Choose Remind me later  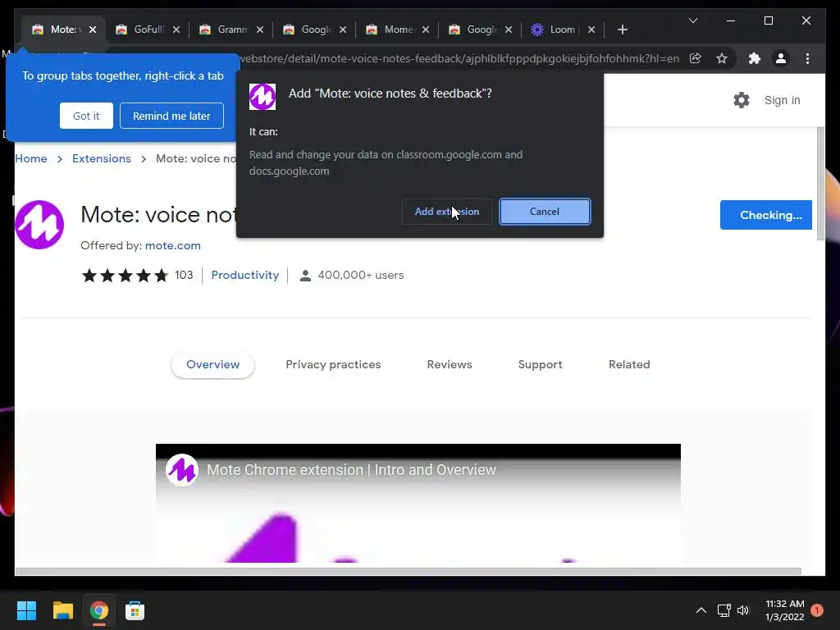[x=171, y=116]
